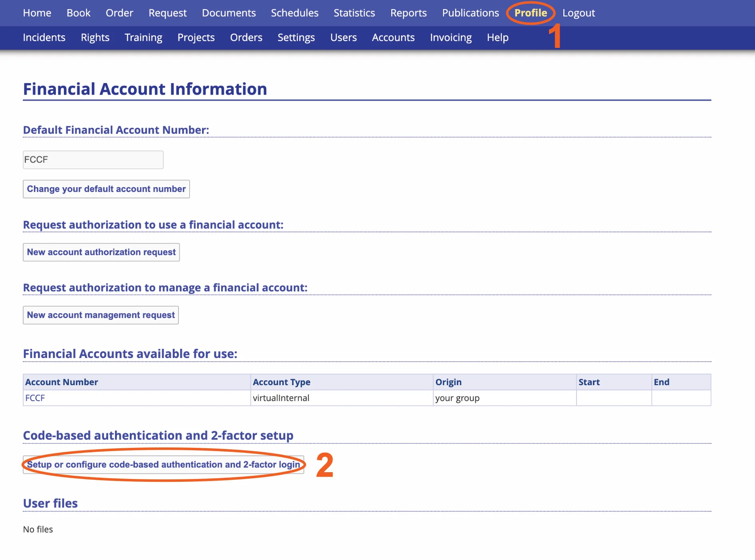Open the FCCF account link in table
The image size is (755, 560).
(35, 398)
